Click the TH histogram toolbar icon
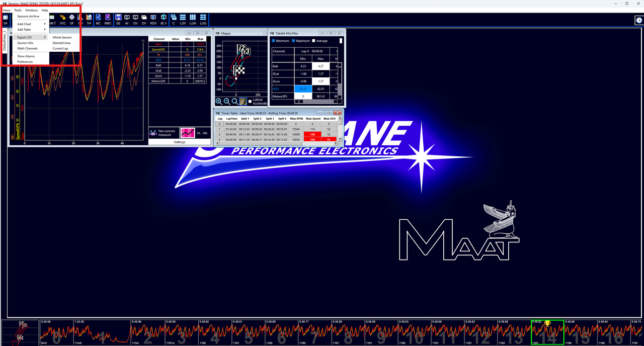This screenshot has width=644, height=346. (x=89, y=20)
